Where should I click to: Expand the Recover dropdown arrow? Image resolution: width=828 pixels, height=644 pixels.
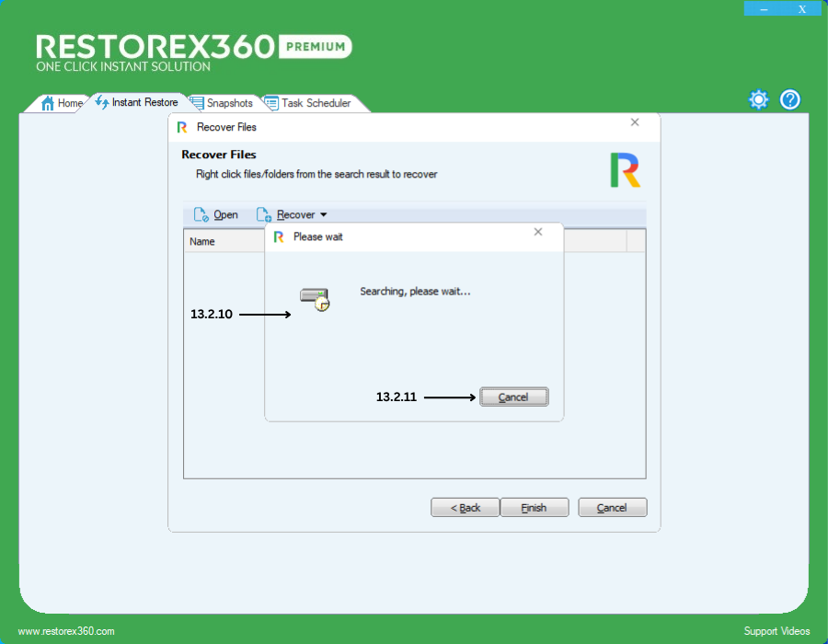click(323, 215)
